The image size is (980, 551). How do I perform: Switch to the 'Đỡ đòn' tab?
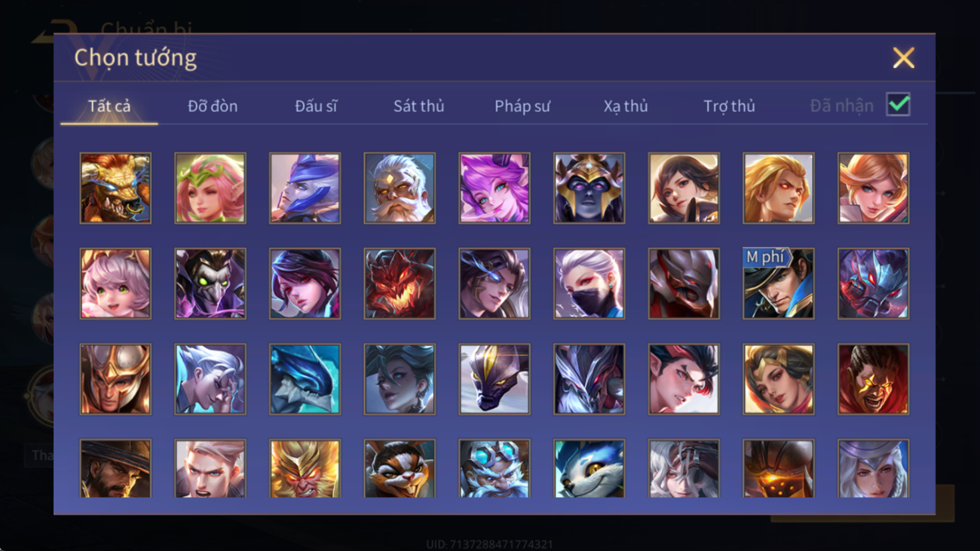click(x=213, y=106)
